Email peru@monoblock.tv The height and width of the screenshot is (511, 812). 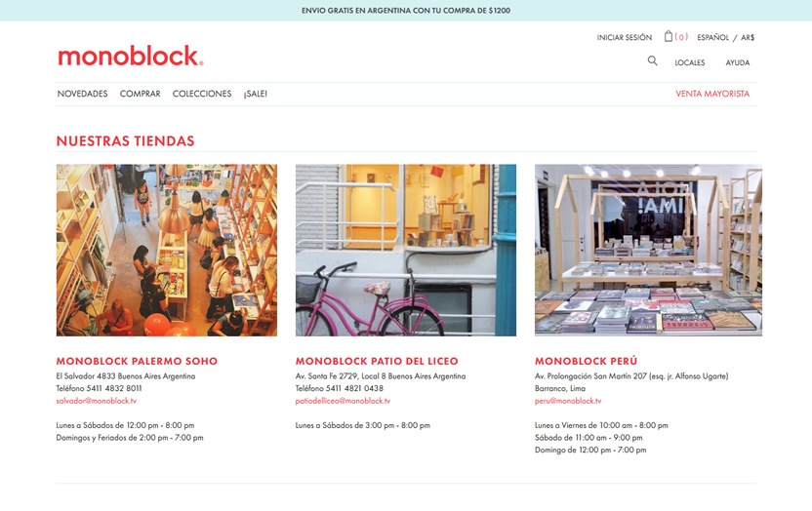coord(568,401)
